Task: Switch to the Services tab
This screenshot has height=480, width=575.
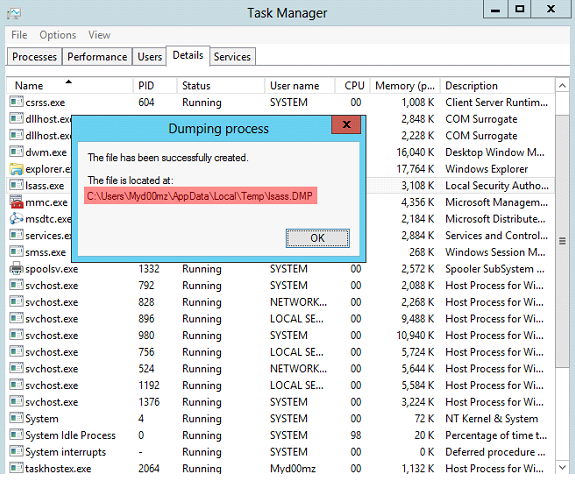Action: coord(232,57)
